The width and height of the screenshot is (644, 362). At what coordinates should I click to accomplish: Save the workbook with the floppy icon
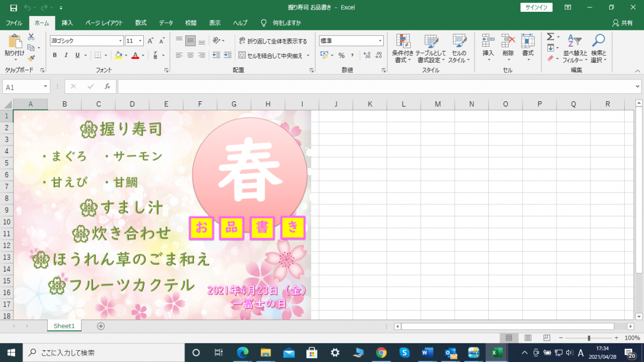click(13, 8)
